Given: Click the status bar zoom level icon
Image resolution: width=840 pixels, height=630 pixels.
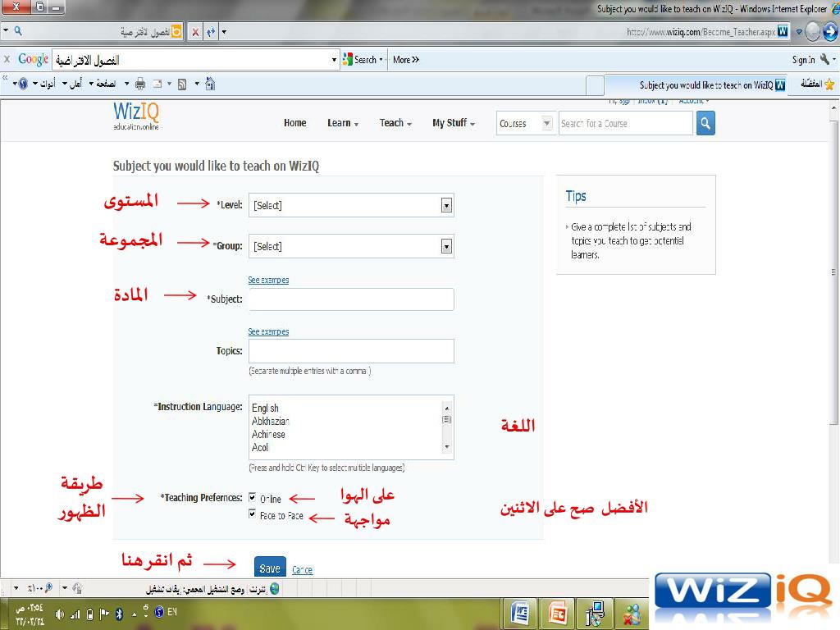Looking at the screenshot, I should 48,588.
